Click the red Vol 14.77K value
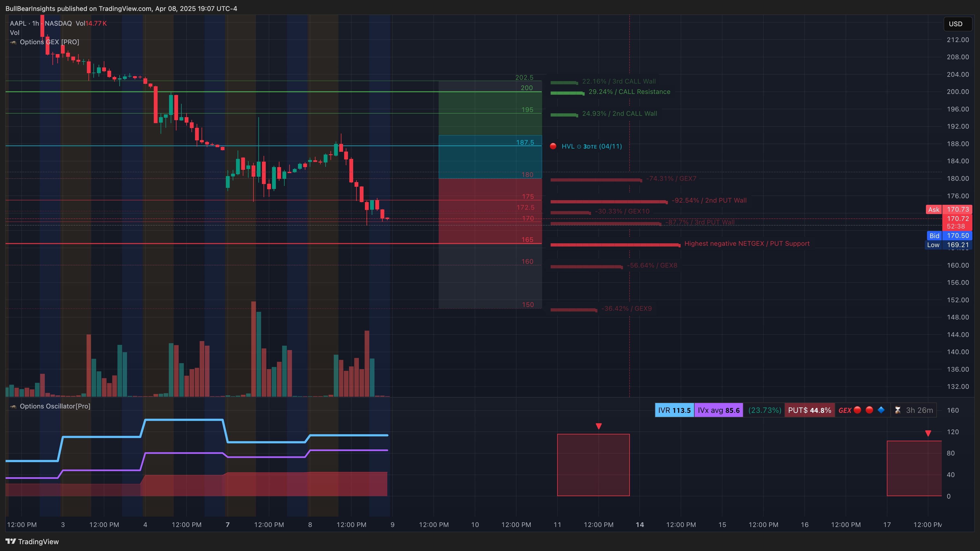Image resolution: width=980 pixels, height=551 pixels. pyautogui.click(x=96, y=23)
